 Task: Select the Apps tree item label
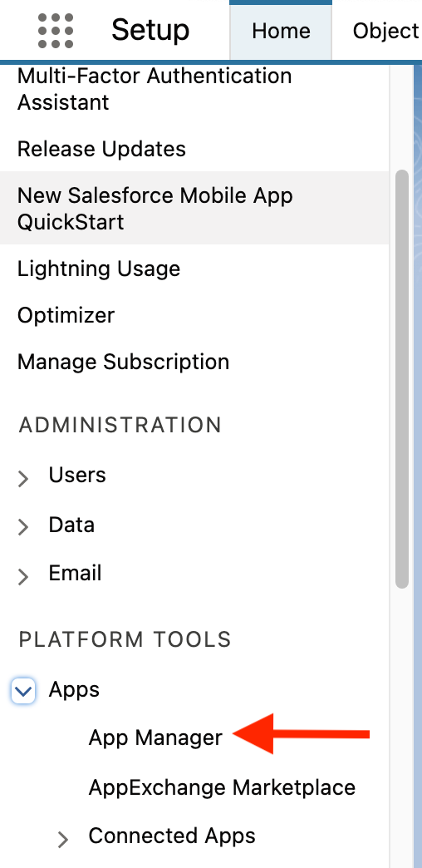[x=74, y=690]
